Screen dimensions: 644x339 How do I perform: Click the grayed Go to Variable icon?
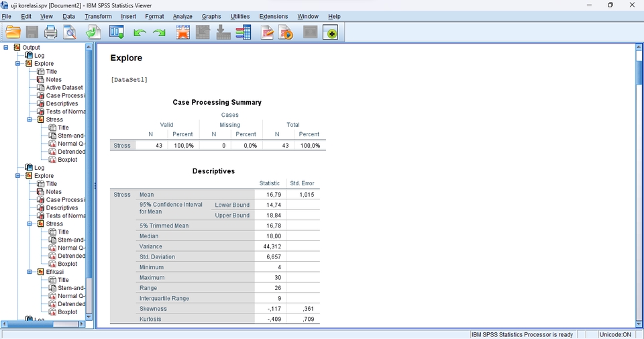(x=223, y=32)
